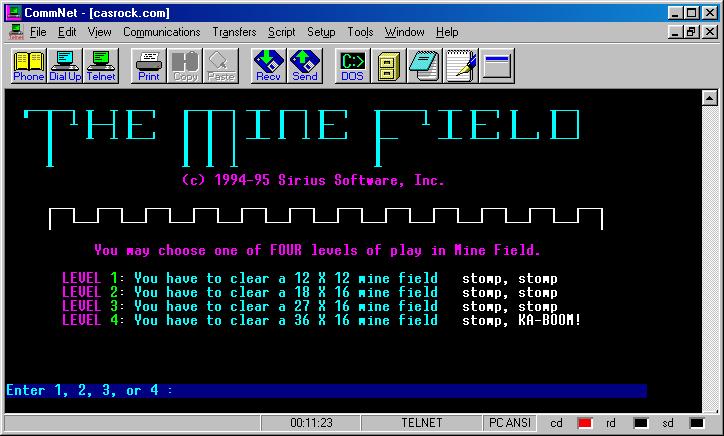Click the 00:11:23 timer in status bar
The width and height of the screenshot is (724, 436).
311,423
